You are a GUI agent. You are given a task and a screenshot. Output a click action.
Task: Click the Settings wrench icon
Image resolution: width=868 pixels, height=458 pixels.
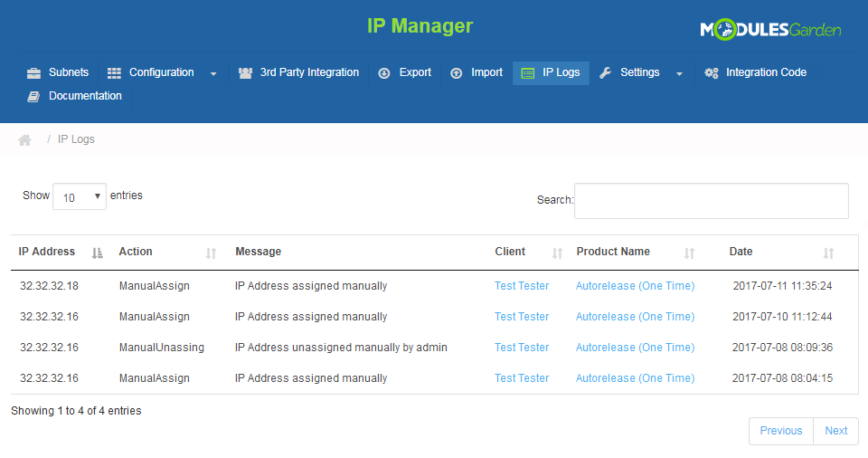[x=606, y=72]
